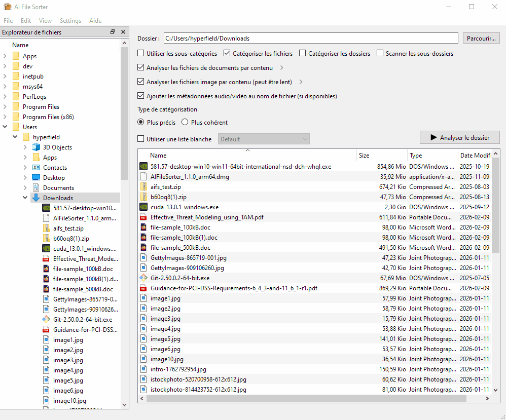
Task: Open the Default whitelist dropdown
Action: coord(264,139)
